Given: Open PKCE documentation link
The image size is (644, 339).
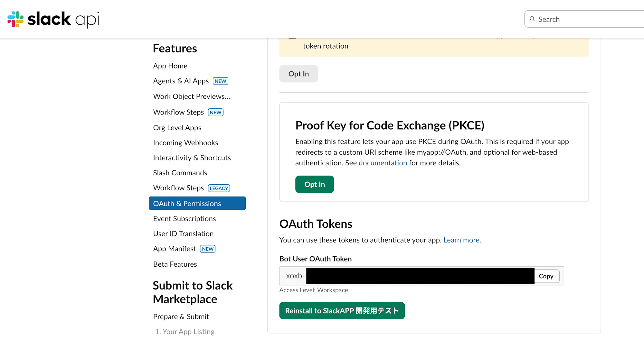Looking at the screenshot, I should click(x=383, y=163).
